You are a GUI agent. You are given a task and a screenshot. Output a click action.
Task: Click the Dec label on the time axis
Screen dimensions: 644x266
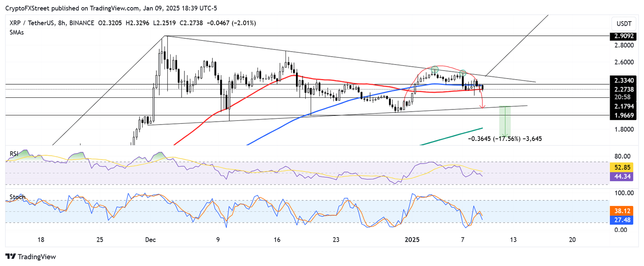click(150, 240)
